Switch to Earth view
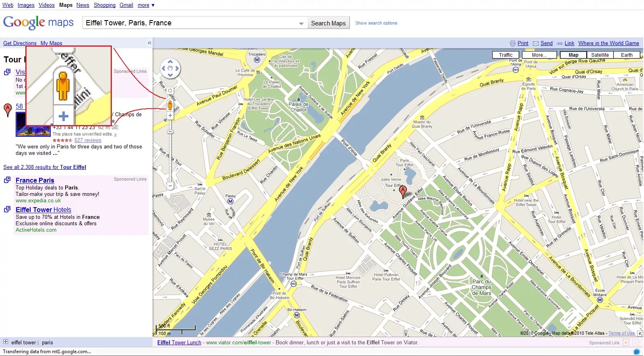 click(x=627, y=55)
